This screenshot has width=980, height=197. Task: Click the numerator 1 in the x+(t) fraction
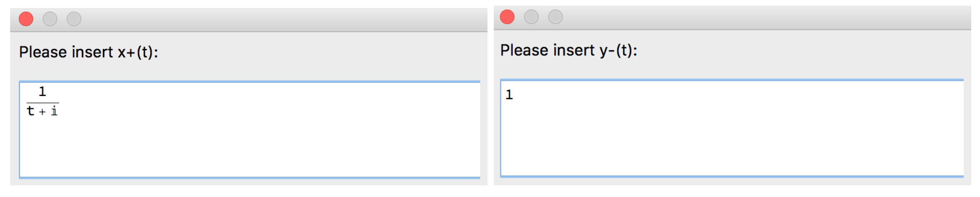tap(42, 91)
